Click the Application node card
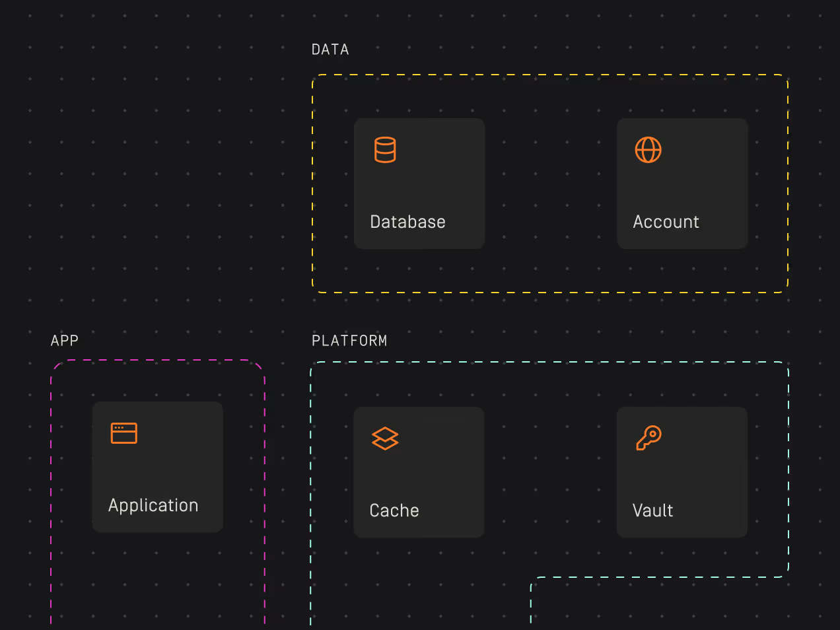This screenshot has height=630, width=840. click(157, 467)
